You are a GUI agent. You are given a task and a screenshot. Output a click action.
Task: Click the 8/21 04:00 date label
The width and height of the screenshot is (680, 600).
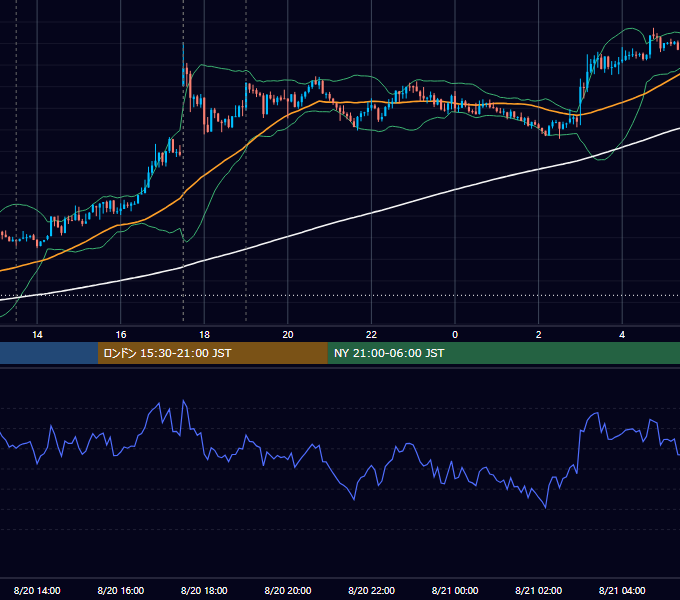622,590
